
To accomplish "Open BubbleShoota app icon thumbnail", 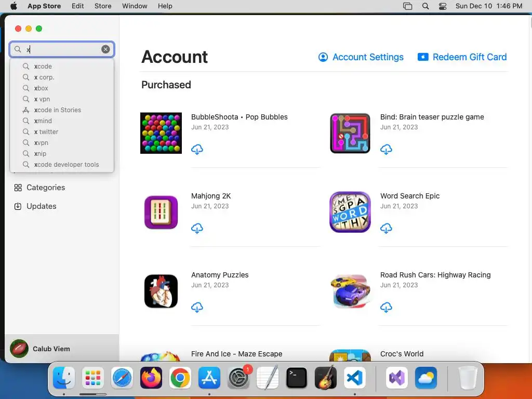I will 161,133.
